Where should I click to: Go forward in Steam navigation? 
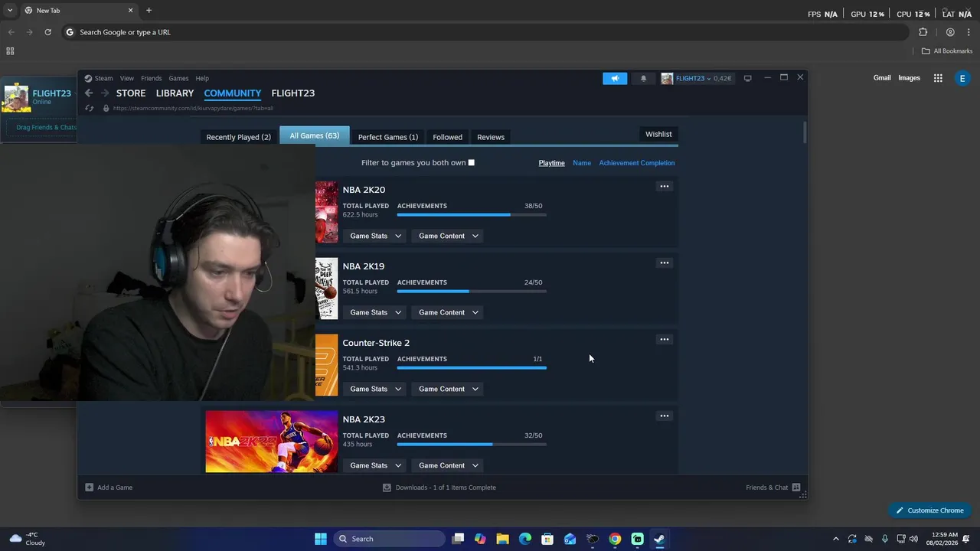tap(105, 93)
